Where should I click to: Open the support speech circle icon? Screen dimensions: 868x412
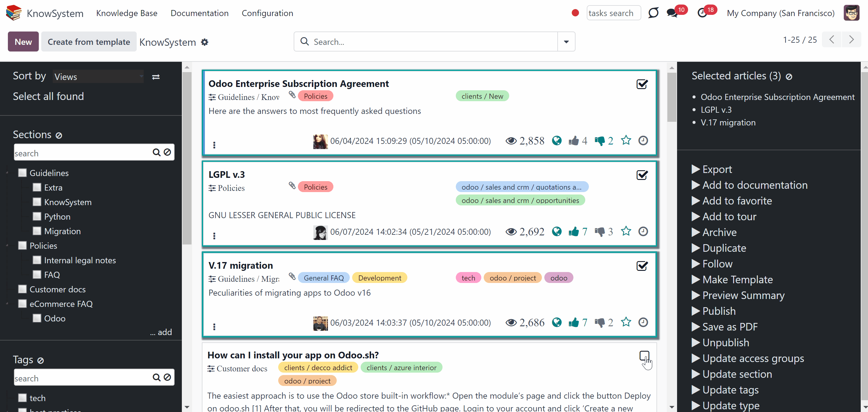click(653, 13)
